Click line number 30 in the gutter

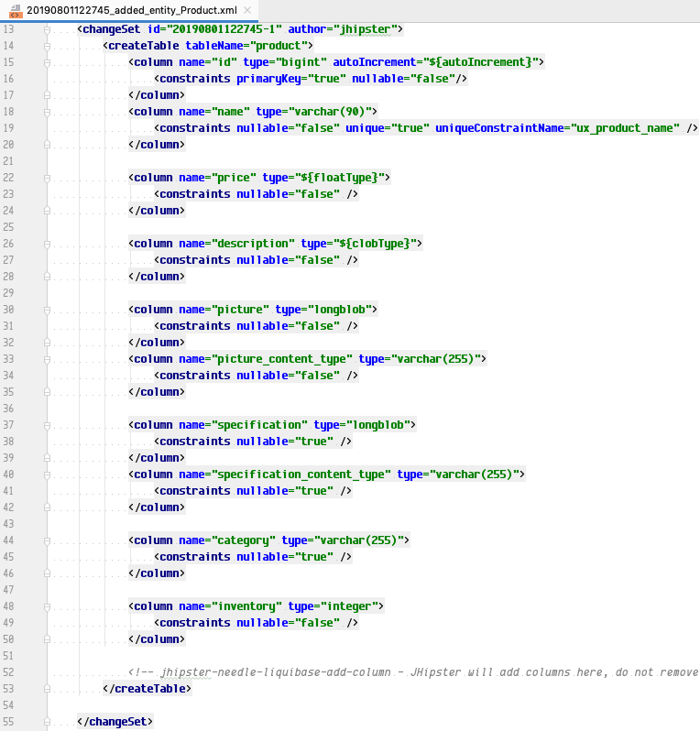pyautogui.click(x=9, y=310)
